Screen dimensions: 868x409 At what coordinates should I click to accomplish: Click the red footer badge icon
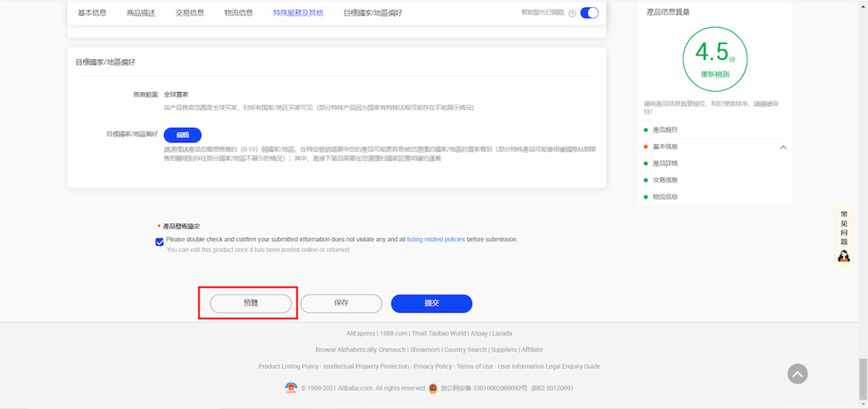click(291, 388)
